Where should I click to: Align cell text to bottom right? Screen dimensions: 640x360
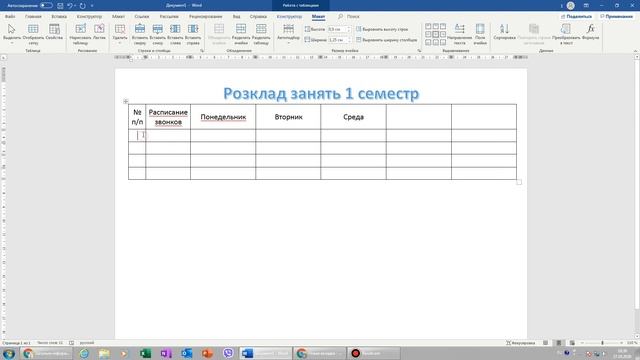click(443, 42)
